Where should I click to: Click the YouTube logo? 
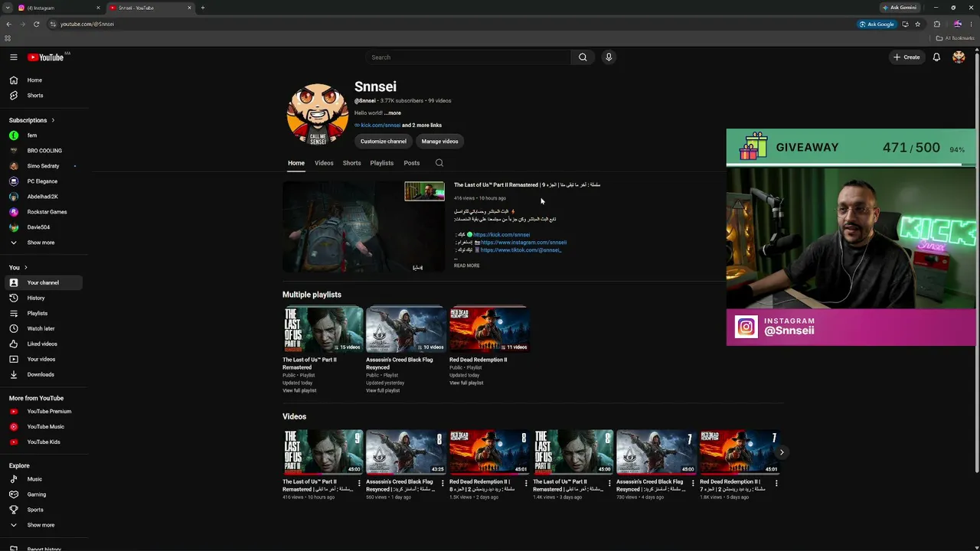tap(46, 57)
